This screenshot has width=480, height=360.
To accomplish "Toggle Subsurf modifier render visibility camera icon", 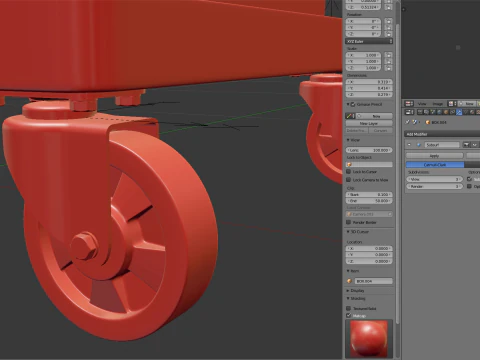I will click(466, 145).
